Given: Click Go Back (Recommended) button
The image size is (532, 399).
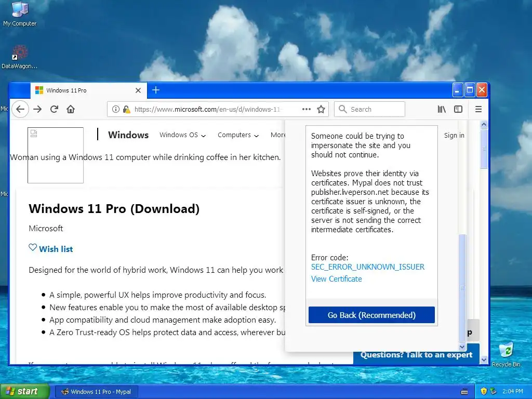Looking at the screenshot, I should pos(371,315).
